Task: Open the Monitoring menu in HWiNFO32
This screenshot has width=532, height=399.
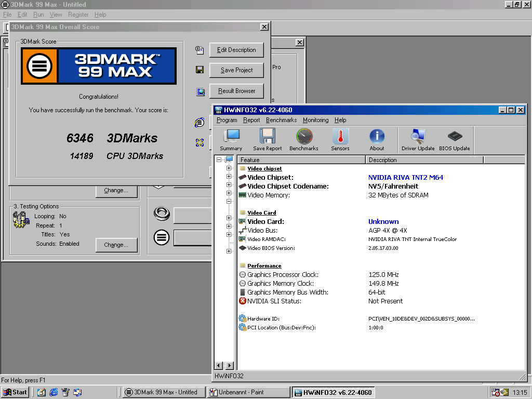Action: pyautogui.click(x=315, y=120)
